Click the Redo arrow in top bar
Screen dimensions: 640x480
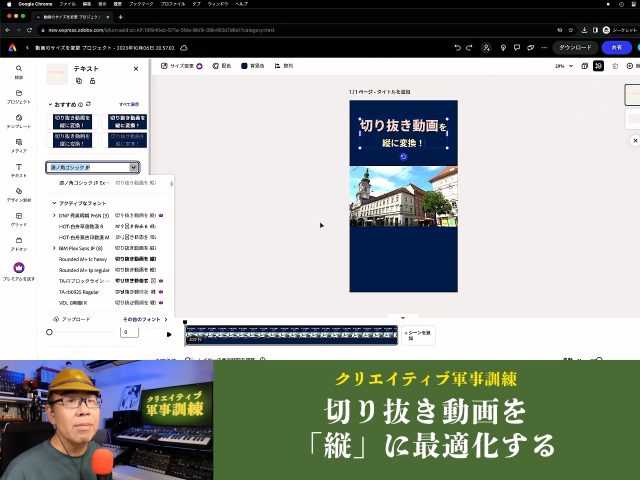click(471, 47)
